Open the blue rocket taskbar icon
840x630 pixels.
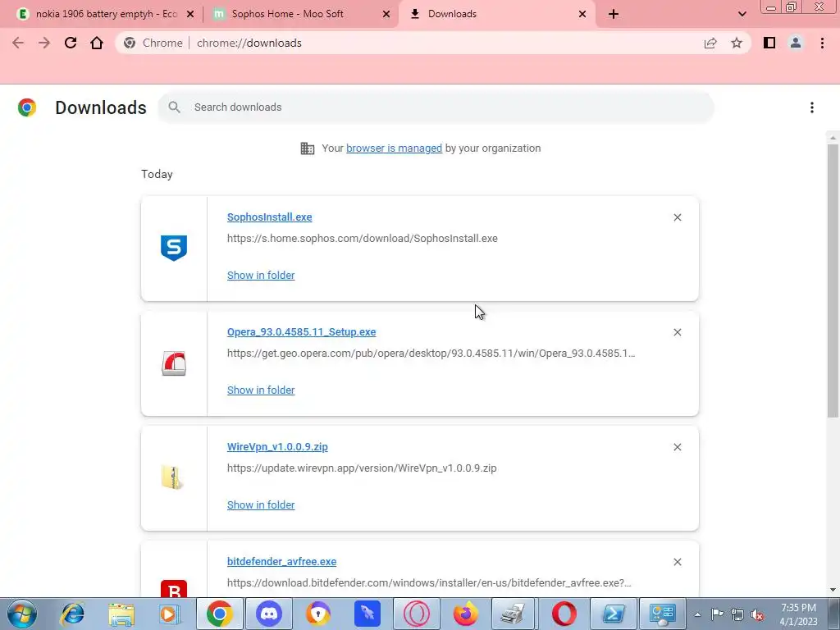point(367,614)
